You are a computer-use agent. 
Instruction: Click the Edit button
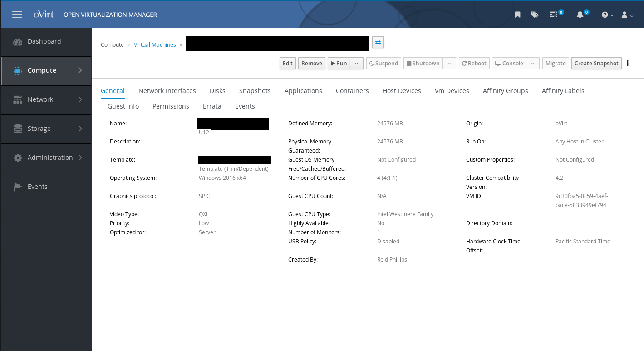point(288,64)
